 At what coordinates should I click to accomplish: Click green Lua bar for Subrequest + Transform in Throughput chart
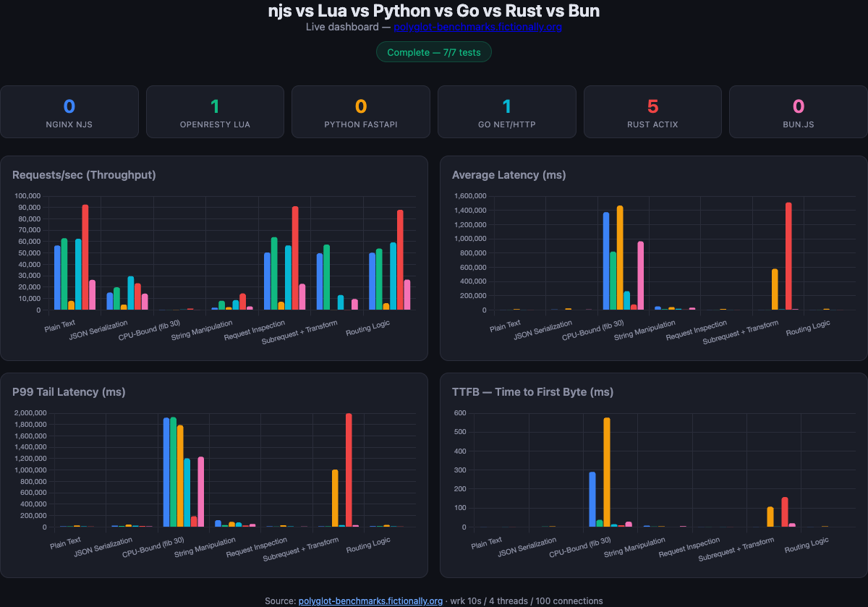327,277
